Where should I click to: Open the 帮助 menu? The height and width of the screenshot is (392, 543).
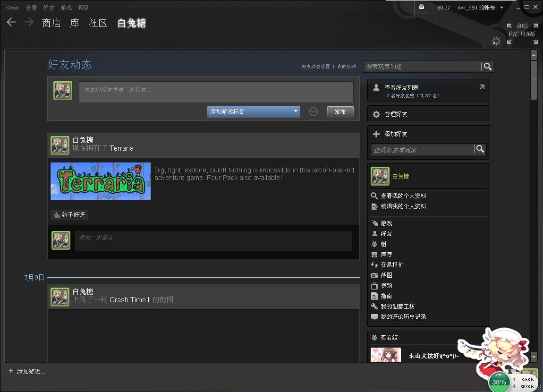(x=84, y=7)
